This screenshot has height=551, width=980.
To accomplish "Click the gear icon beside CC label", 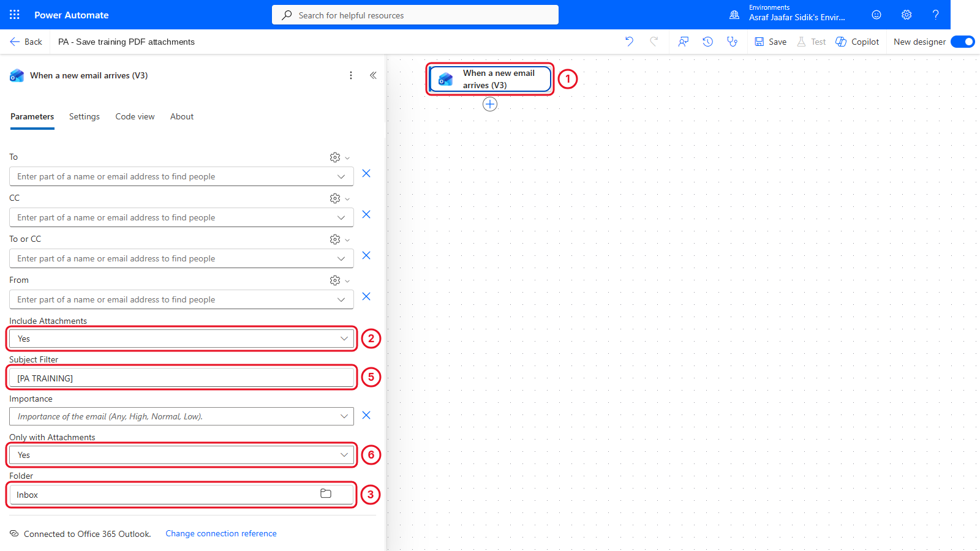I will (x=335, y=198).
